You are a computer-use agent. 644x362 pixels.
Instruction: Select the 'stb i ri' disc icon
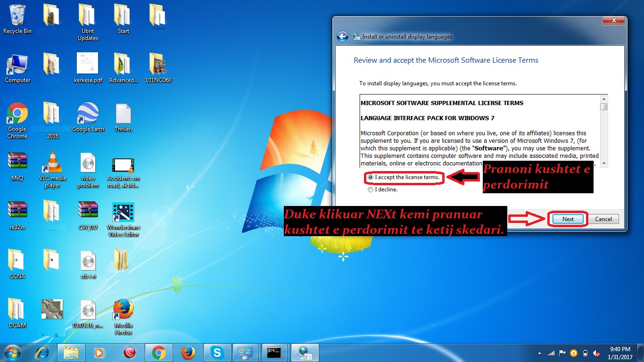[88, 264]
